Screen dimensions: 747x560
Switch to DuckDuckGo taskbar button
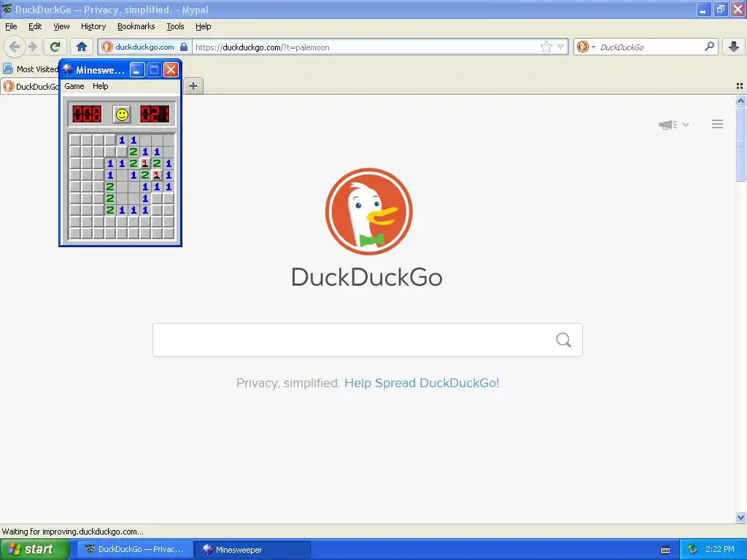click(136, 550)
